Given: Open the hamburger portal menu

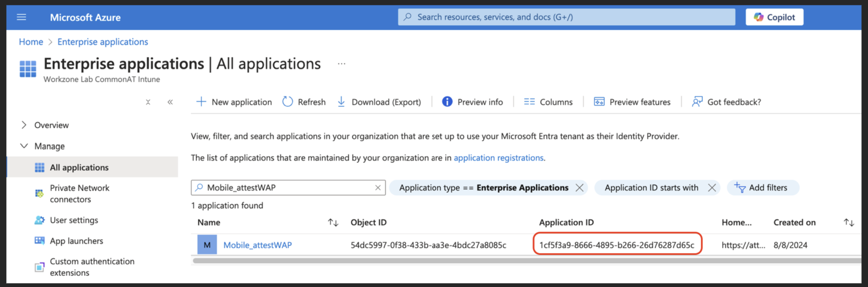Looking at the screenshot, I should [21, 17].
